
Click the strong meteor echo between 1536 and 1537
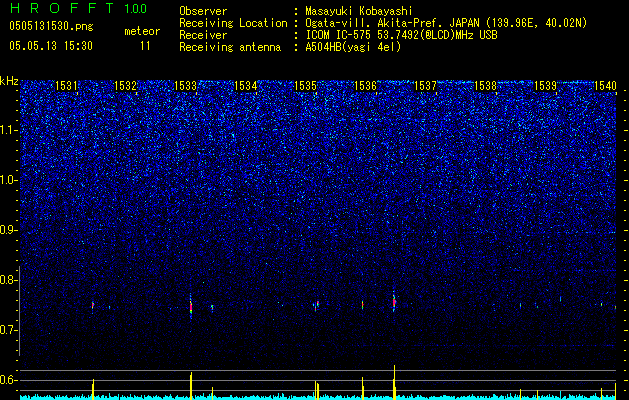pyautogui.click(x=394, y=302)
